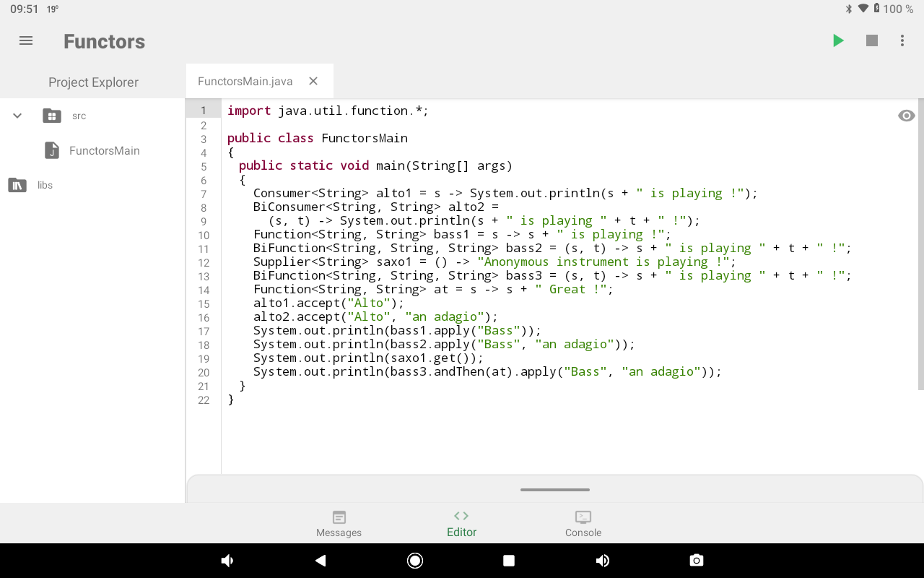This screenshot has height=578, width=924.
Task: Toggle the eye preview icon in editor
Action: tap(907, 116)
